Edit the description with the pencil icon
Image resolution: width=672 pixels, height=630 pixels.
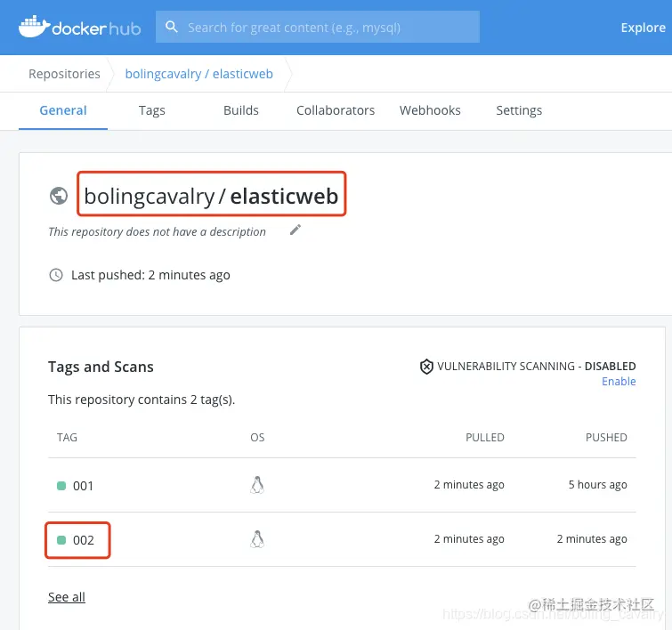[296, 230]
